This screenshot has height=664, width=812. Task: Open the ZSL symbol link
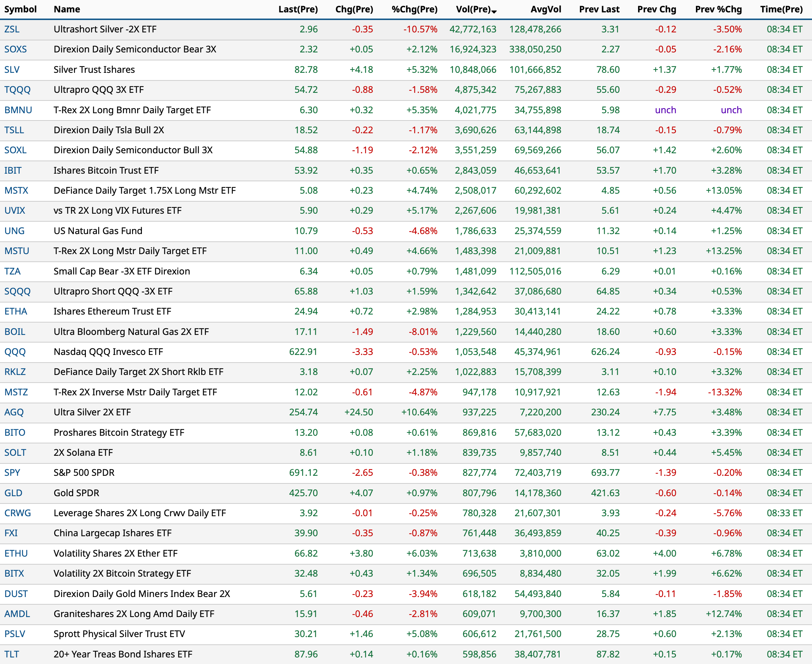click(x=12, y=29)
